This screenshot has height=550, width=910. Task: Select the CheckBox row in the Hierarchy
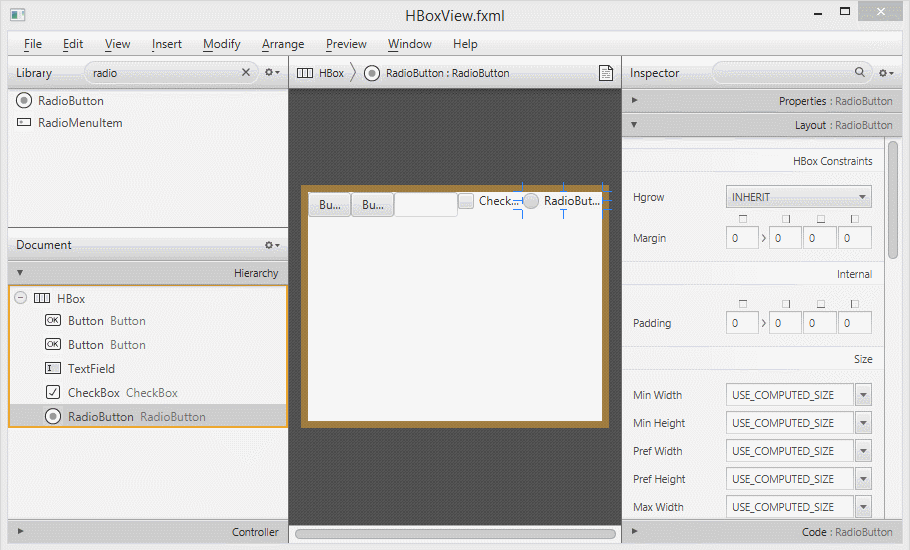pyautogui.click(x=148, y=392)
